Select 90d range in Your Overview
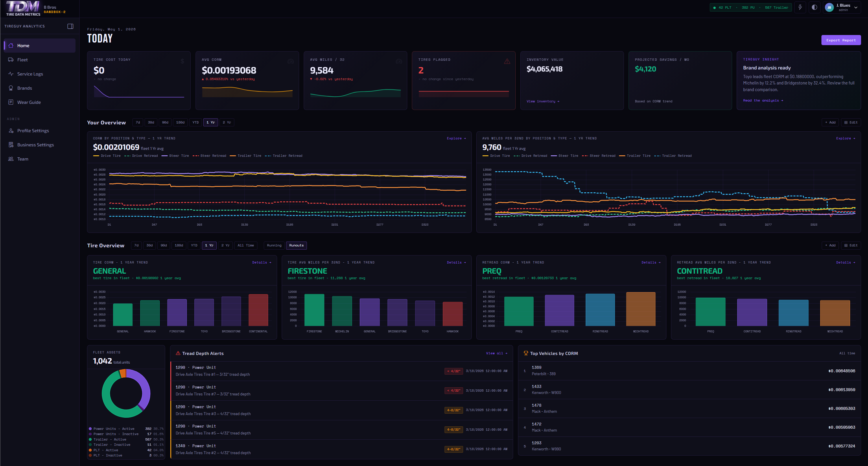This screenshot has width=868, height=466. click(165, 122)
